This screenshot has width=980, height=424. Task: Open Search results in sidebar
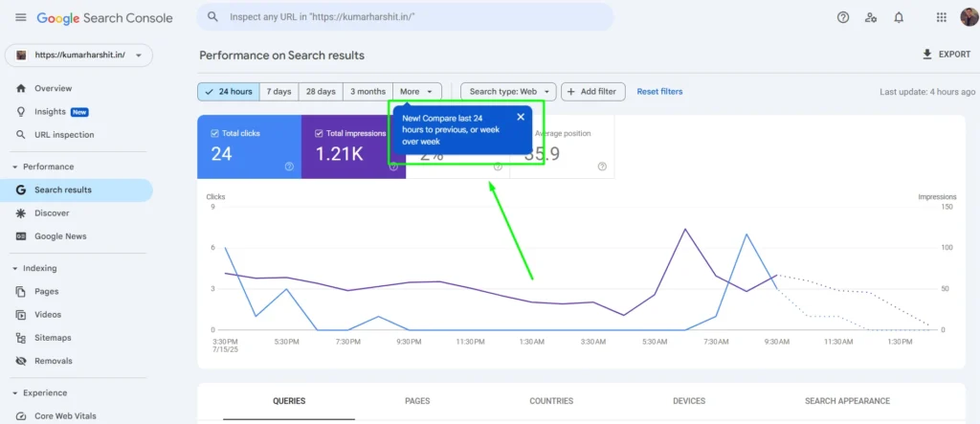click(77, 190)
